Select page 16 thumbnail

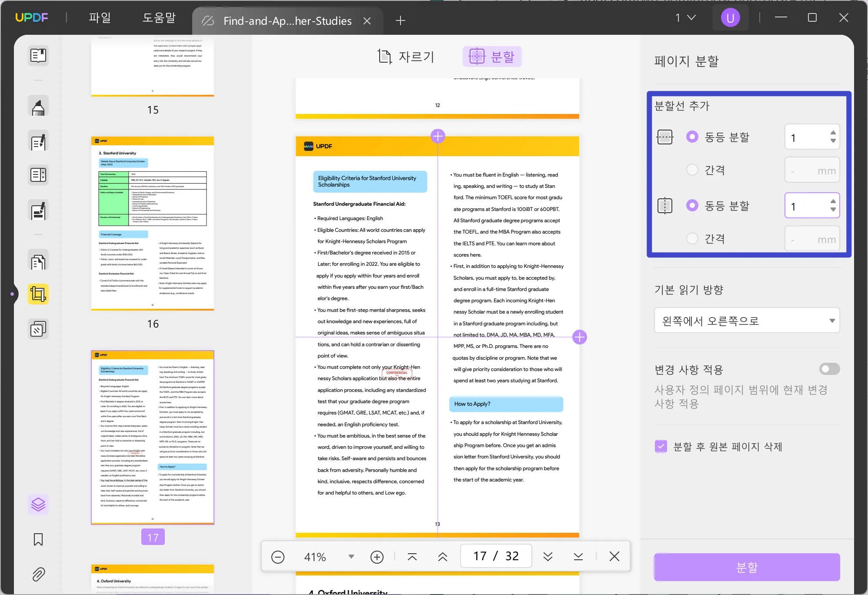pyautogui.click(x=153, y=224)
